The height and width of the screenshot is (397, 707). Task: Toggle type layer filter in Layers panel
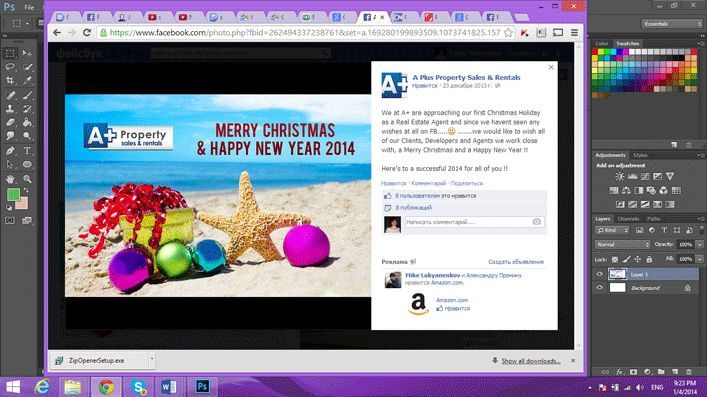tap(664, 230)
